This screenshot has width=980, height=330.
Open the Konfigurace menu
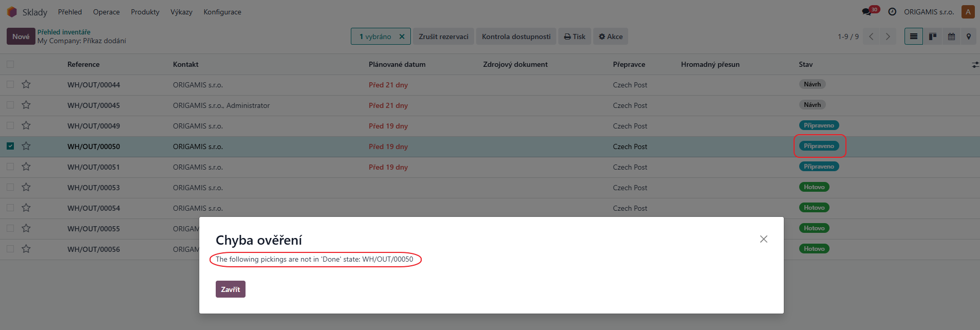click(222, 12)
